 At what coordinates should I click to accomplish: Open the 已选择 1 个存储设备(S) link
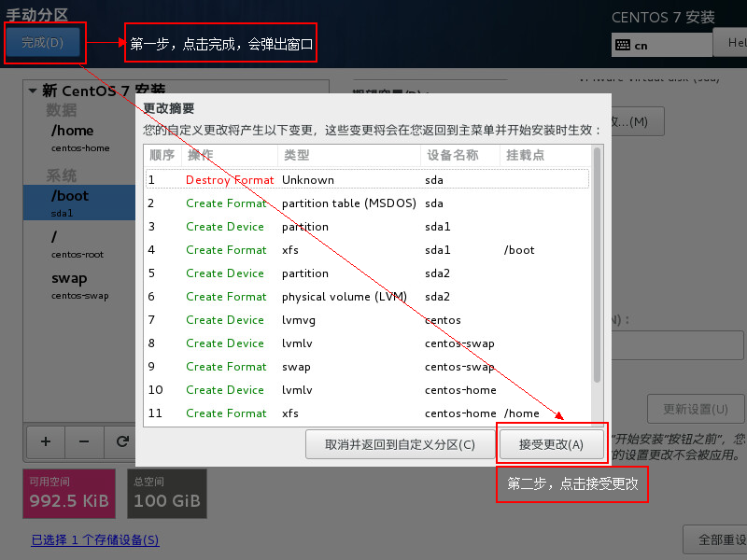point(94,539)
